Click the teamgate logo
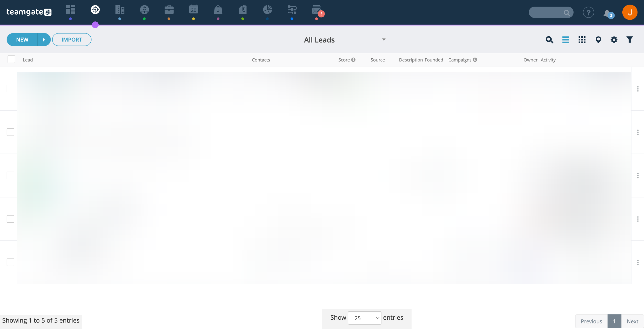Image resolution: width=644 pixels, height=329 pixels. [x=29, y=12]
